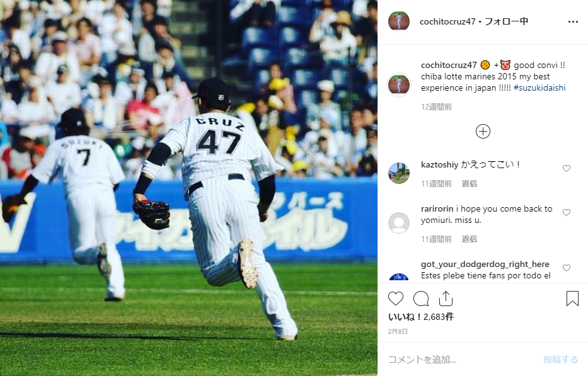Like rarirorin's comment heart
The height and width of the screenshot is (376, 588).
click(566, 212)
